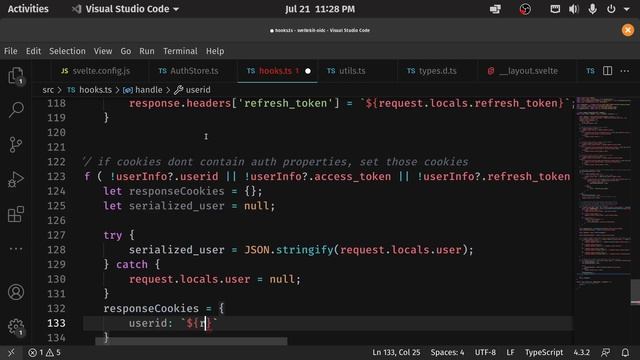Open the Extensions view
The image size is (640, 360).
16,214
